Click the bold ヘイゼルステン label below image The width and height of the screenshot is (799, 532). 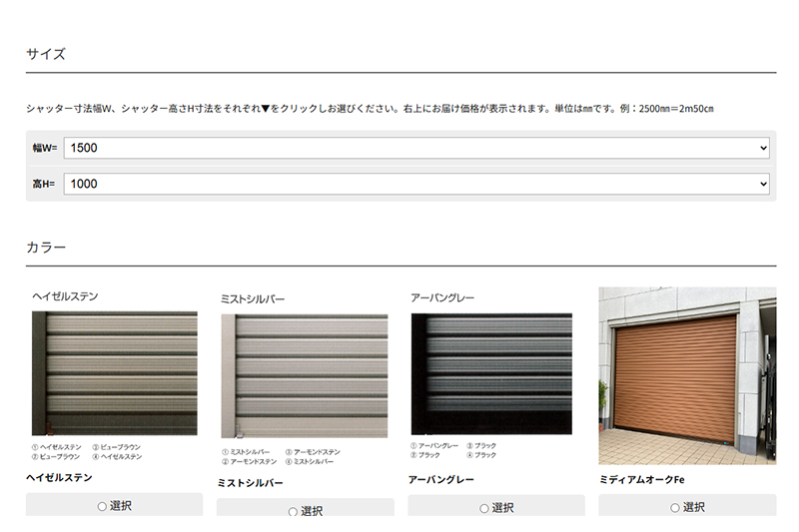tap(59, 478)
